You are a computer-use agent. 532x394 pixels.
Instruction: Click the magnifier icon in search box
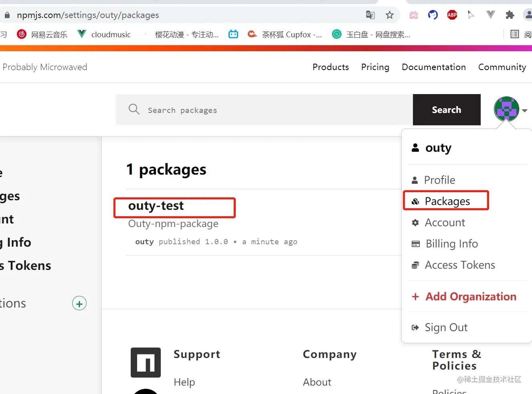click(134, 109)
